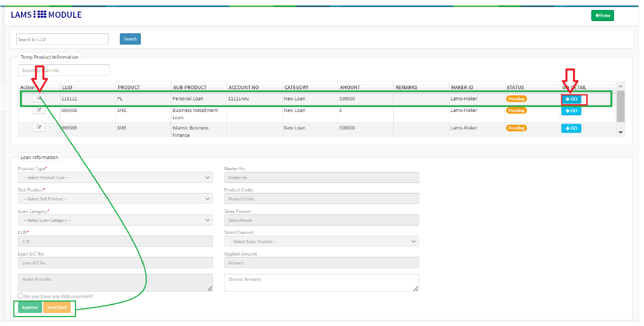Image resolution: width=644 pixels, height=326 pixels.
Task: Click the edit icon for LLID 666600
Action: click(x=39, y=110)
